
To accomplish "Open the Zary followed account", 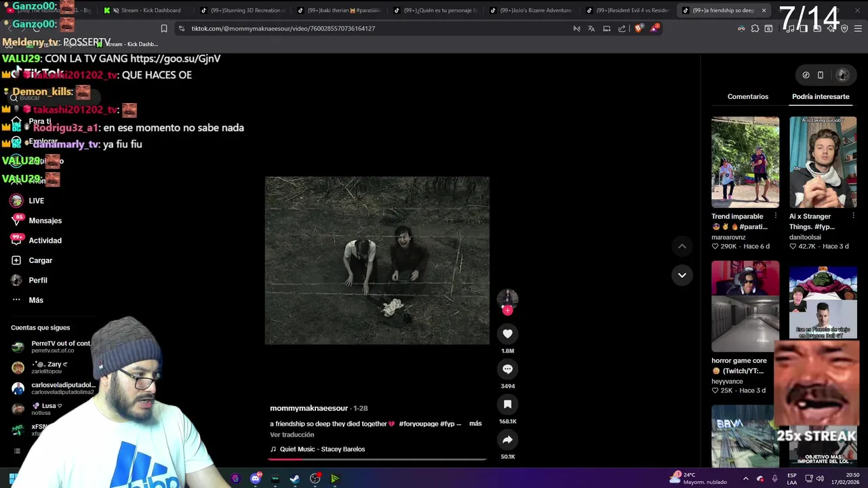I will (41, 367).
